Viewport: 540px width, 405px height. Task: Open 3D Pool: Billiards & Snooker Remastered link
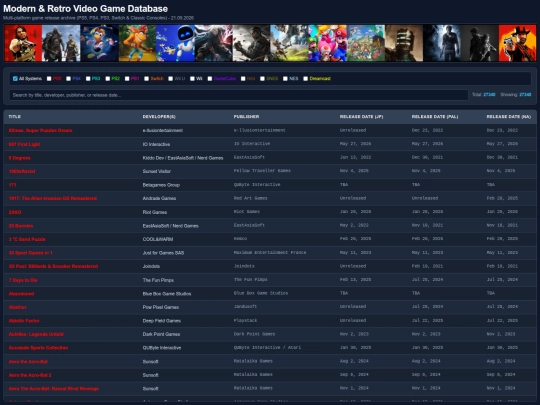tap(53, 266)
